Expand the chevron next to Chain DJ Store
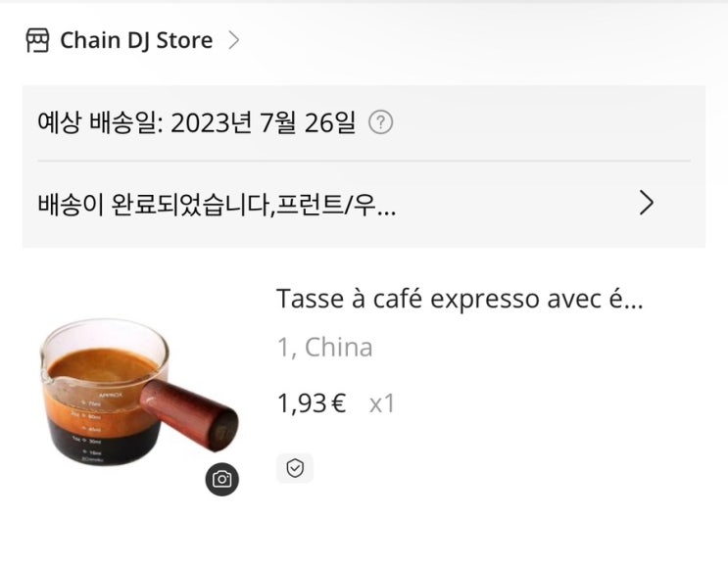This screenshot has width=728, height=566. point(234,40)
